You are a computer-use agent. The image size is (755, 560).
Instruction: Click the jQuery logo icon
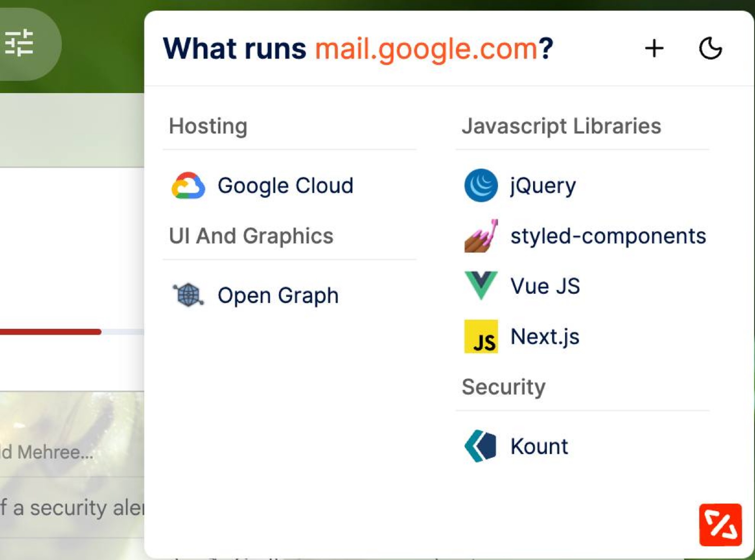tap(481, 185)
